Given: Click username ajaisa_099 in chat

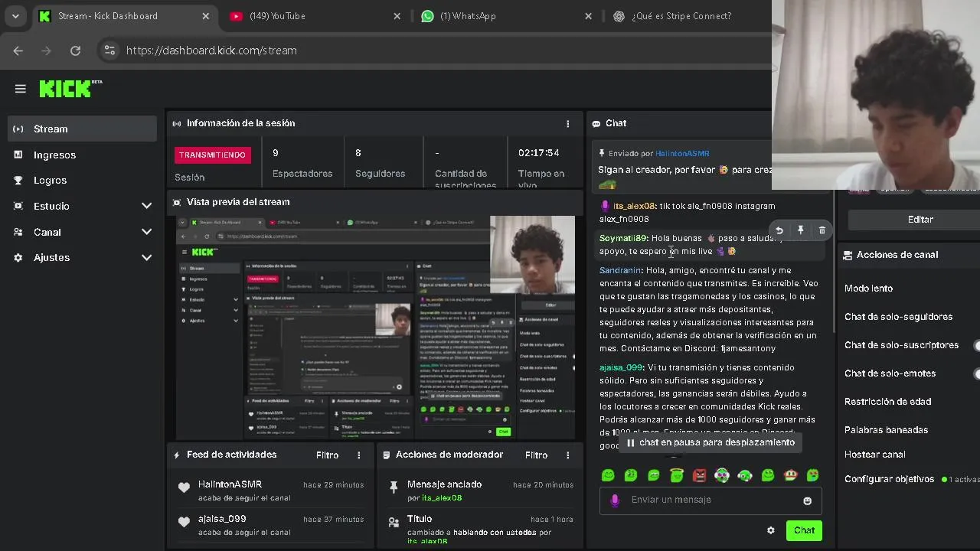Looking at the screenshot, I should [x=621, y=367].
